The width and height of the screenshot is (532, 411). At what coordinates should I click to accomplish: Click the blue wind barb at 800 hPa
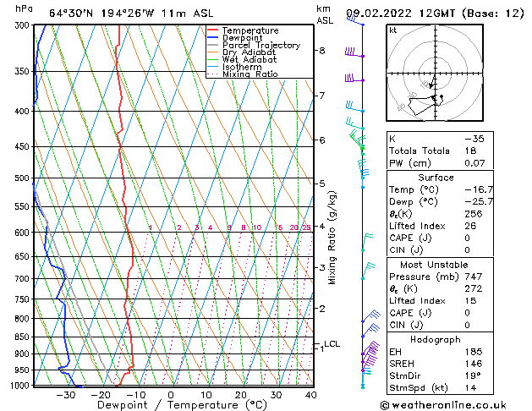tap(370, 315)
